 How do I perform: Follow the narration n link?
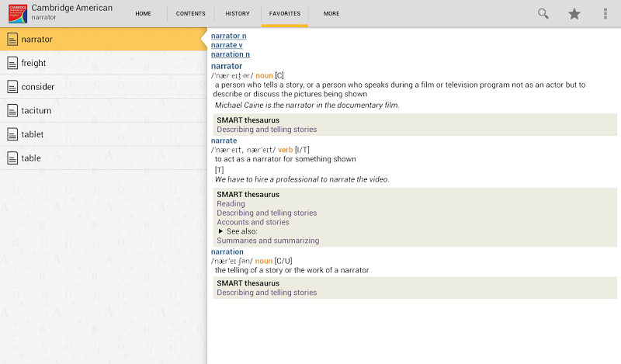230,54
